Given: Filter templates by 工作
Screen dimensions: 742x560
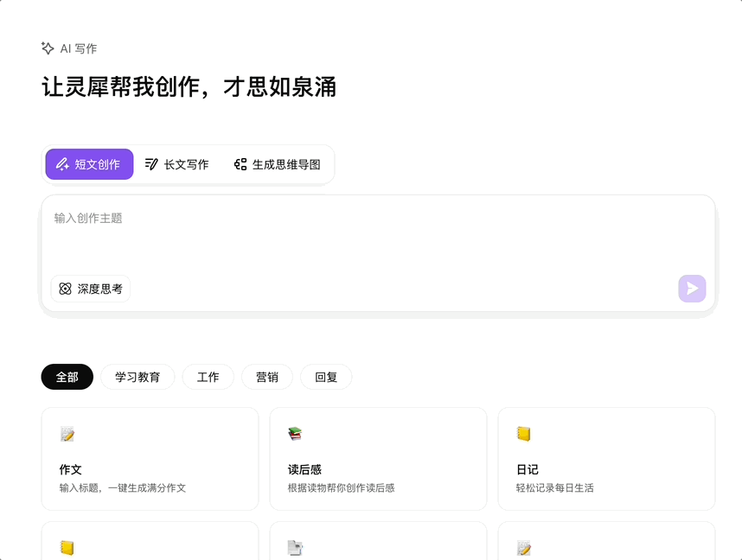Looking at the screenshot, I should click(x=208, y=377).
